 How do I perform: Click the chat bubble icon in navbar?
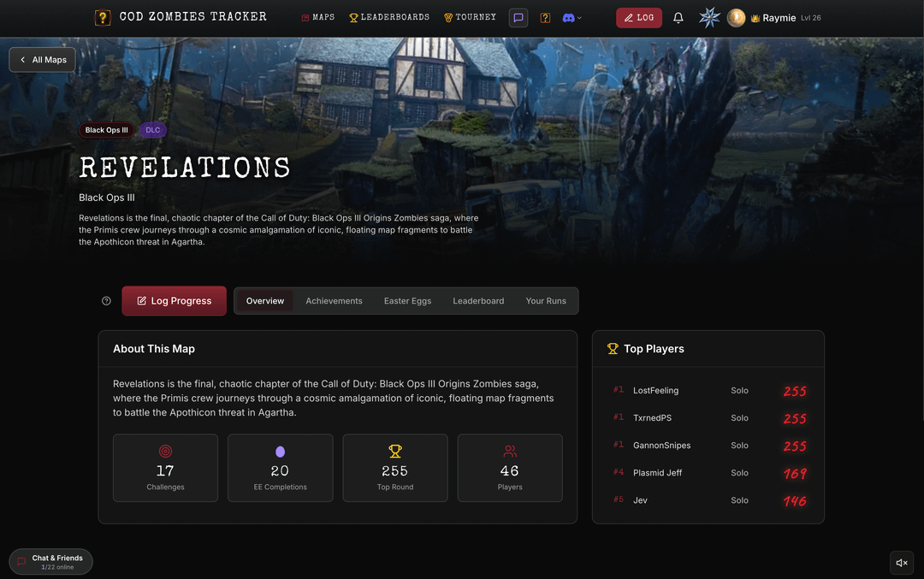pyautogui.click(x=518, y=18)
